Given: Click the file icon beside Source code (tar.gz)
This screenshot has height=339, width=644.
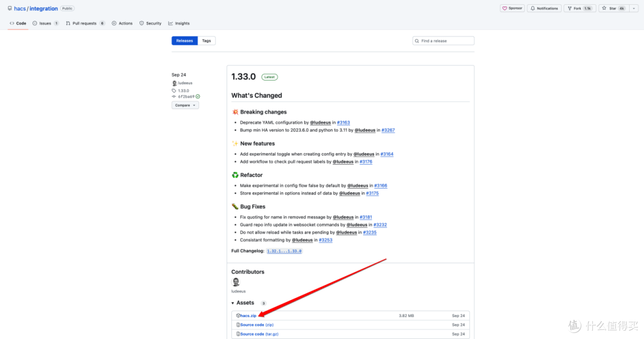Looking at the screenshot, I should [x=238, y=334].
